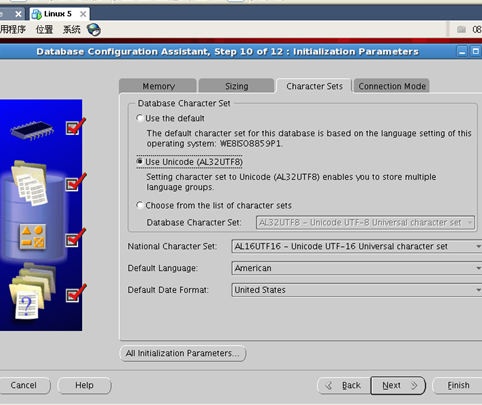The width and height of the screenshot is (482, 405).
Task: Expand the Default Date Format dropdown
Action: point(357,290)
